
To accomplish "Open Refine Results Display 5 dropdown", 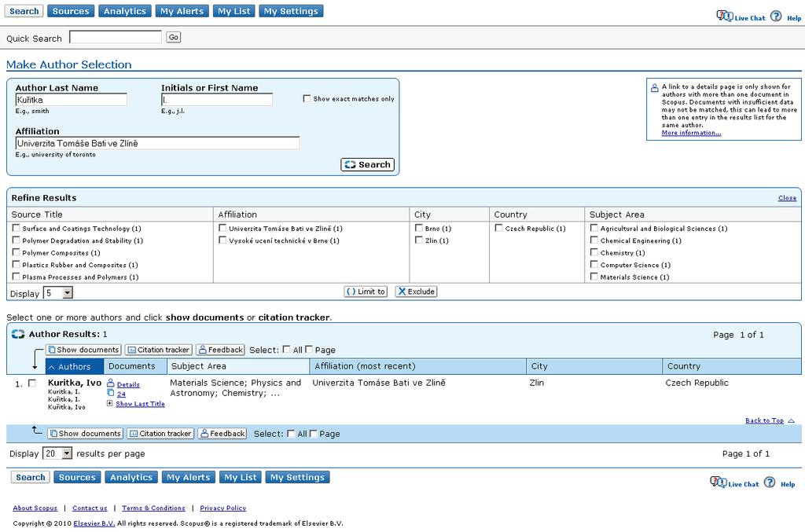I will [58, 293].
